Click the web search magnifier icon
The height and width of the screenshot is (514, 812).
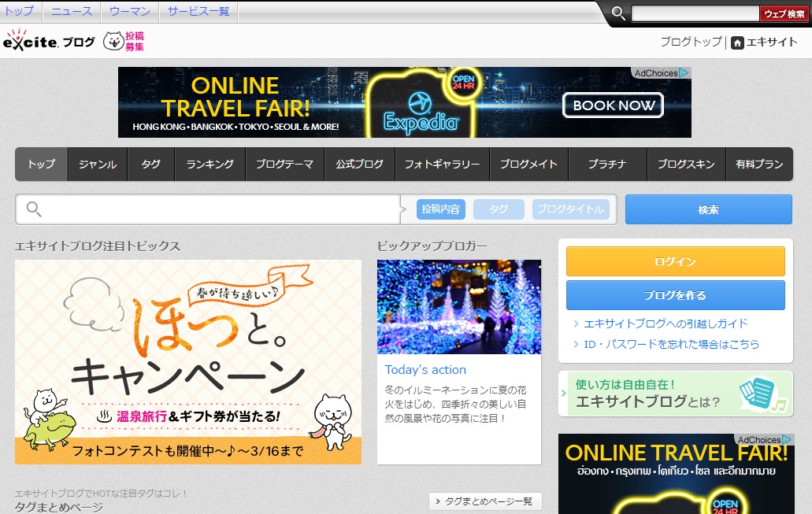click(x=617, y=13)
